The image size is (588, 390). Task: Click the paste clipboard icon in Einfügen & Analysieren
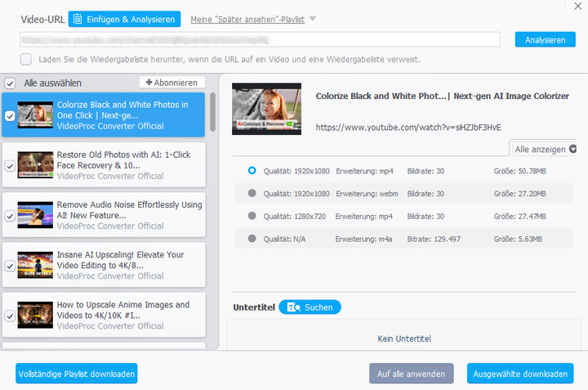[78, 19]
